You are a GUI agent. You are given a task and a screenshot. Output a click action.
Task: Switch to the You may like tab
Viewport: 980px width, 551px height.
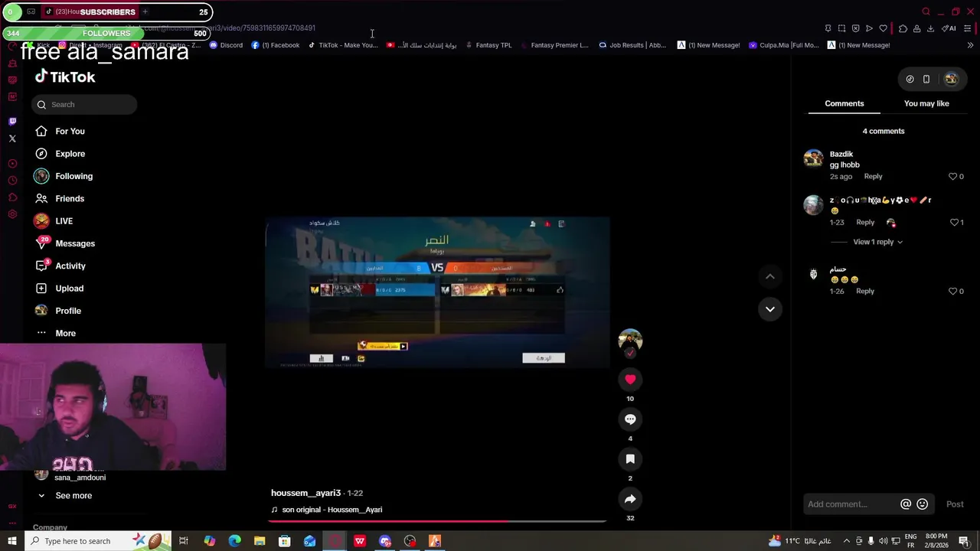tap(926, 103)
